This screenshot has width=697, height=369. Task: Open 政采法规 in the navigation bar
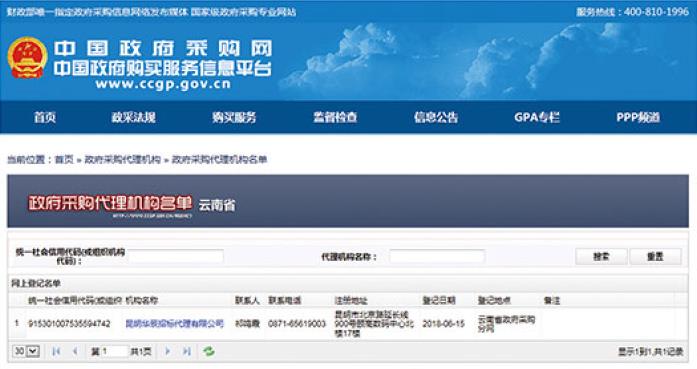pyautogui.click(x=133, y=117)
